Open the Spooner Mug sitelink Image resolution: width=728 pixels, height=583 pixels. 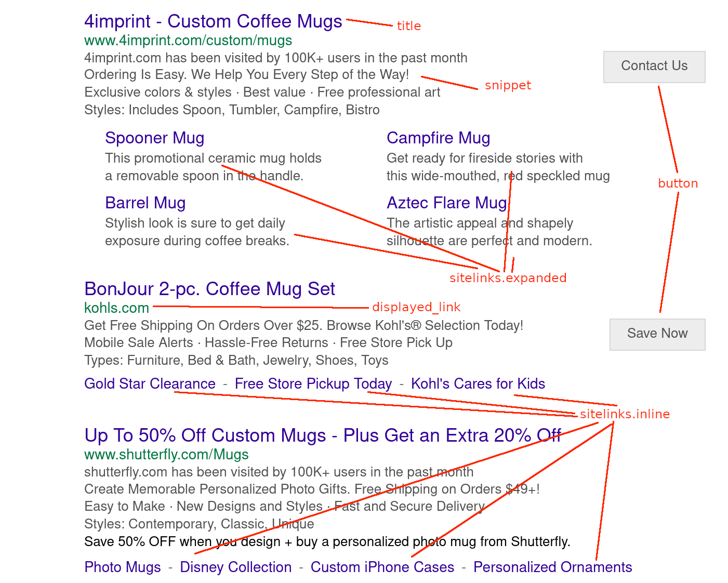coord(154,138)
